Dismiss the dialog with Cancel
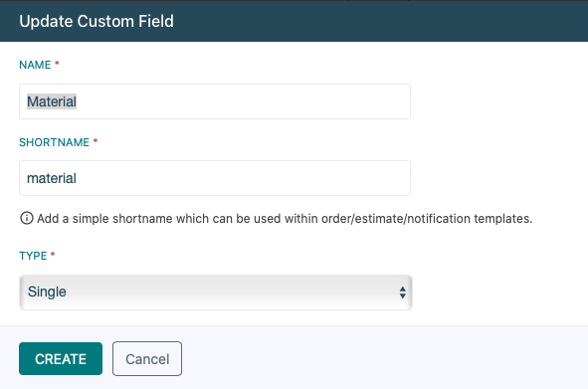Viewport: 588px width, 389px height. click(x=147, y=358)
